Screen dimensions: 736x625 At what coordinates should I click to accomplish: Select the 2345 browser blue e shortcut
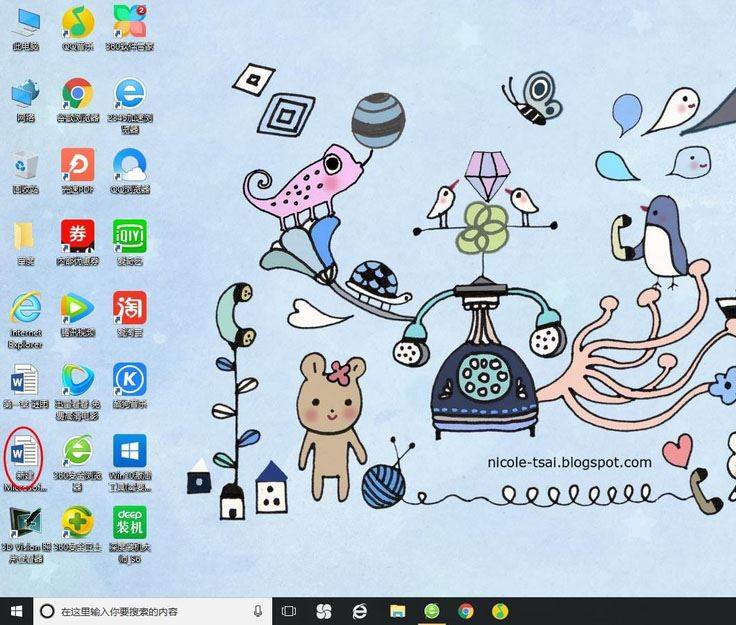click(130, 106)
